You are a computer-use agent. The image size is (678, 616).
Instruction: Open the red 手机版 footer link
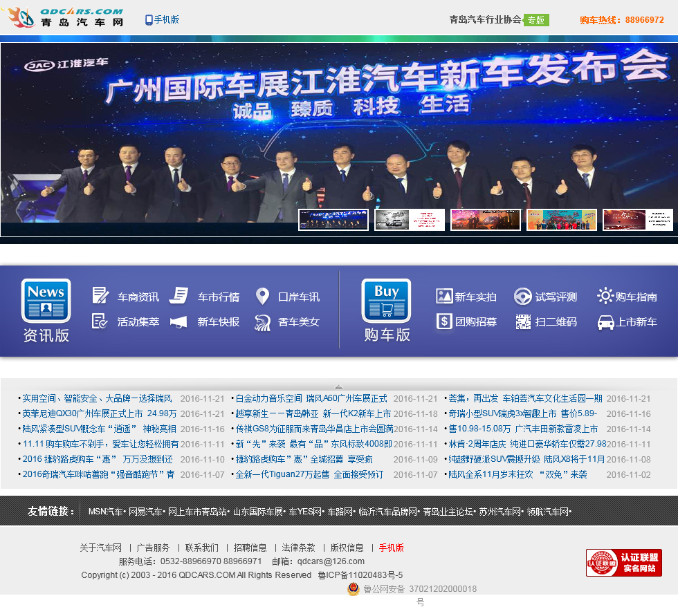[392, 548]
